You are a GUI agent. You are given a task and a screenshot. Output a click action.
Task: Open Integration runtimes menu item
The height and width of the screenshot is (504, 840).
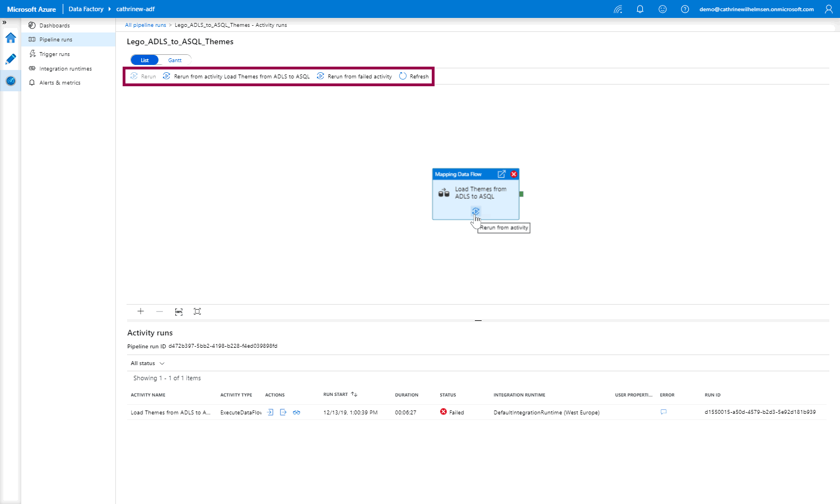click(x=65, y=69)
